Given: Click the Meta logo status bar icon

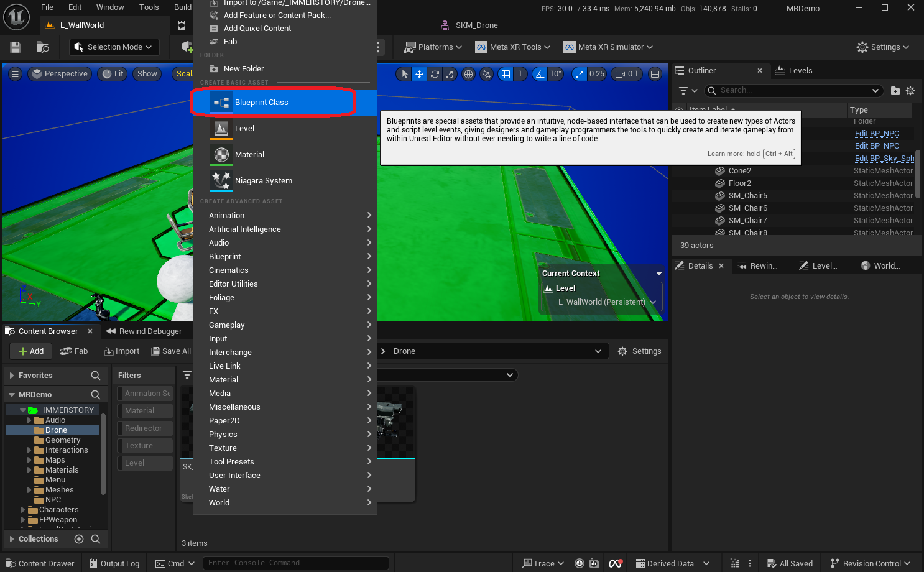Looking at the screenshot, I should tap(615, 563).
